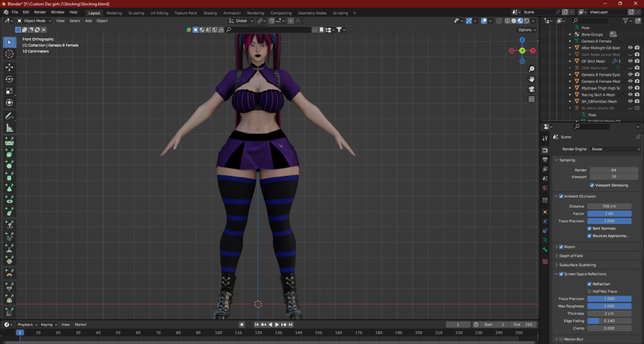Image resolution: width=644 pixels, height=344 pixels.
Task: Uncheck the Viewport Denoising checkbox
Action: pyautogui.click(x=592, y=185)
